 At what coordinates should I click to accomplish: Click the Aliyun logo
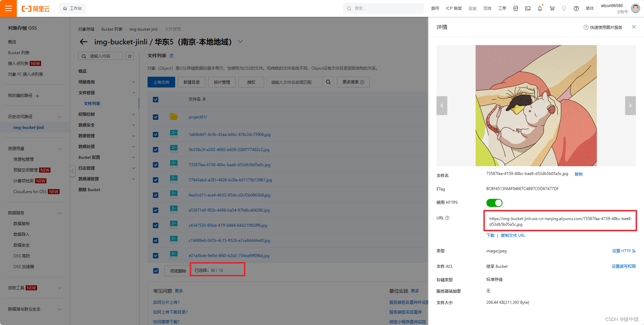pyautogui.click(x=35, y=9)
